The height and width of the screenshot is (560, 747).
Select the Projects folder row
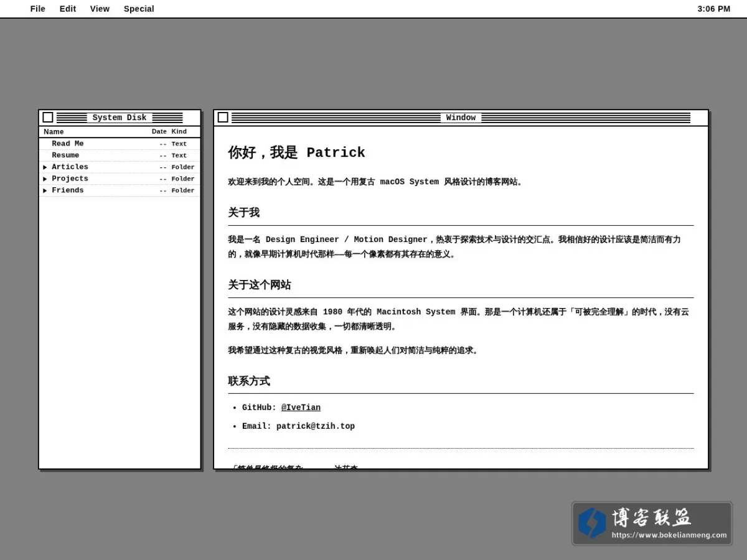coord(120,179)
